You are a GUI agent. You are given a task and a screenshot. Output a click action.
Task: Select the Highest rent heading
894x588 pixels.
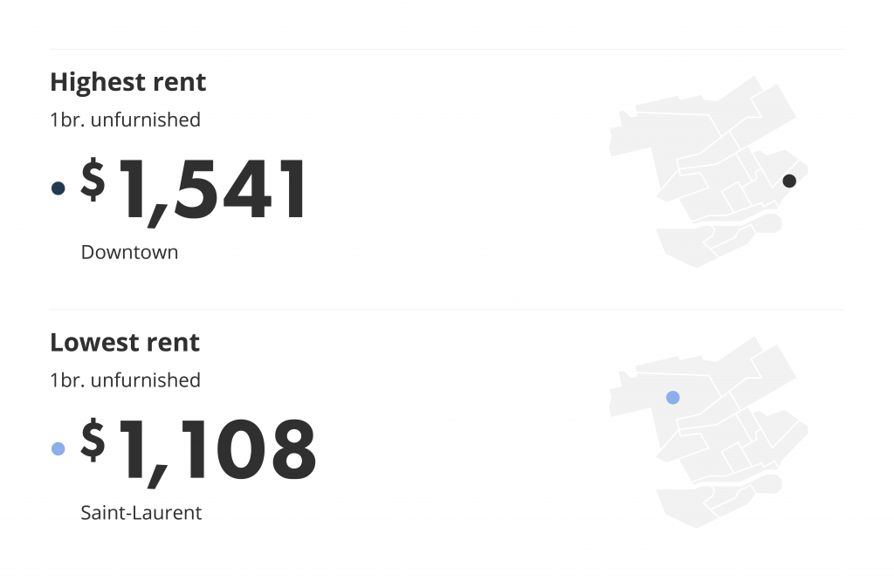pos(127,82)
